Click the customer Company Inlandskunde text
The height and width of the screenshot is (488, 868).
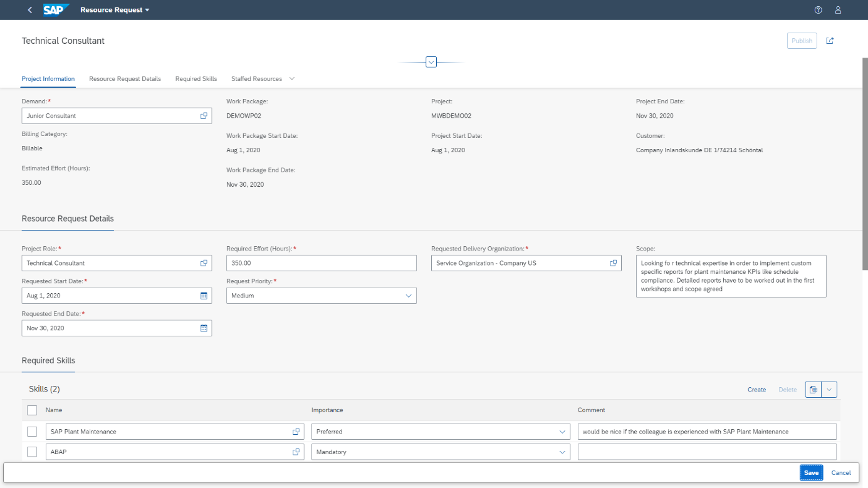tap(699, 150)
